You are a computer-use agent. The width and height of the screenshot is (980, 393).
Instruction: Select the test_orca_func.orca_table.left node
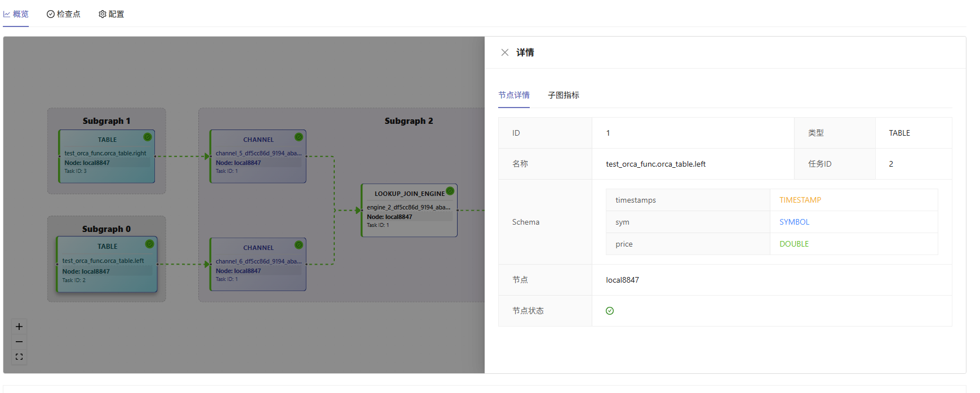(x=107, y=264)
